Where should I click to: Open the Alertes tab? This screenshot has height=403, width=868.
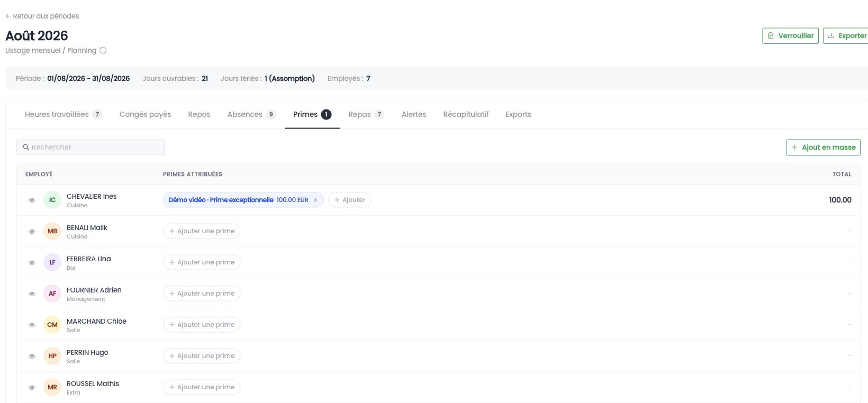[414, 114]
